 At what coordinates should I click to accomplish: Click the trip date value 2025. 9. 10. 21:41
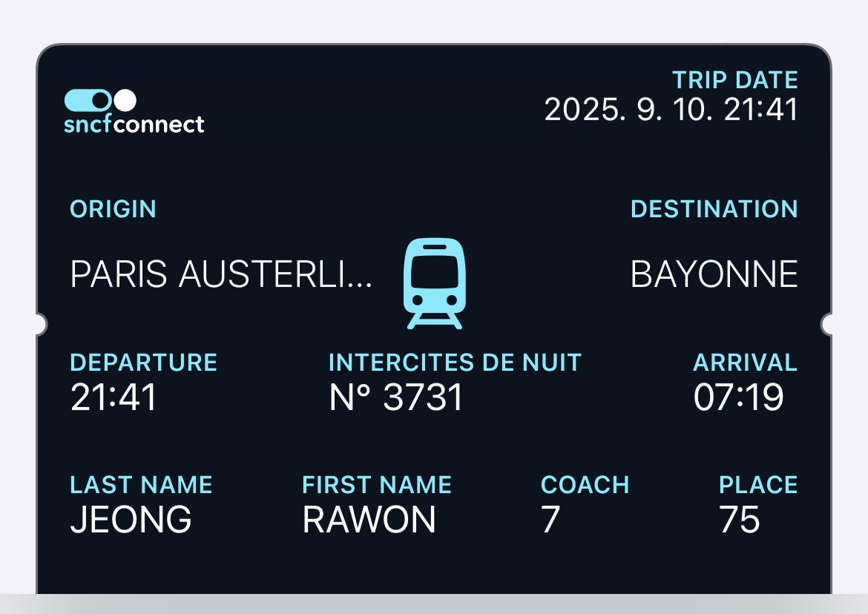(x=671, y=110)
